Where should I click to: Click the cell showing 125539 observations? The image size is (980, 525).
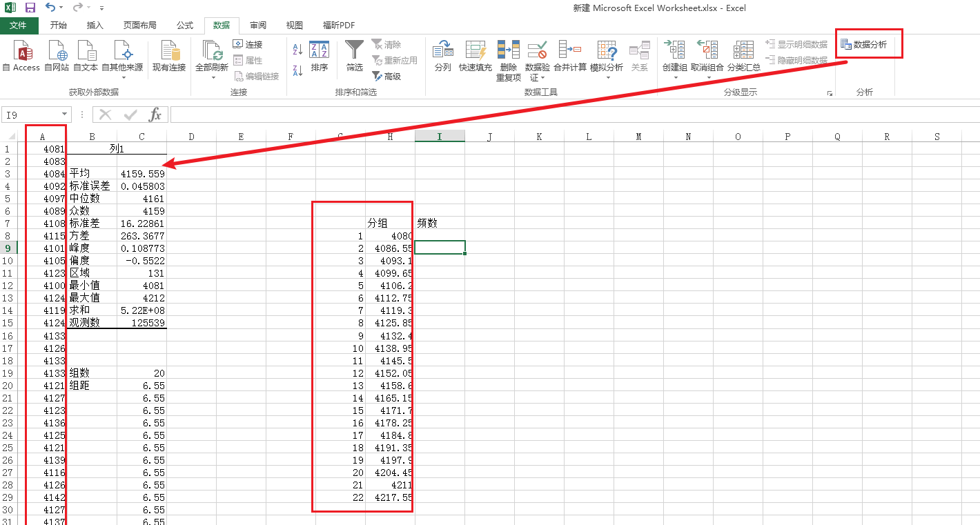coord(141,322)
